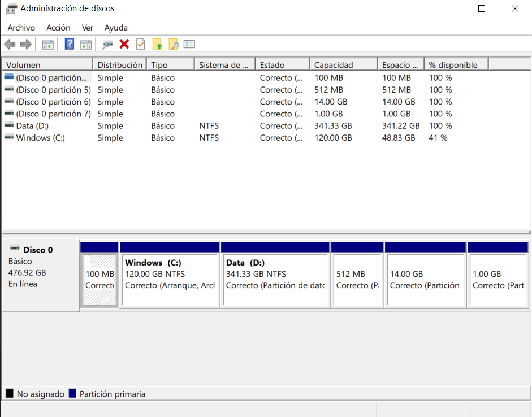Image resolution: width=532 pixels, height=417 pixels.
Task: Sort by the Sistema de... column header
Action: click(x=225, y=65)
